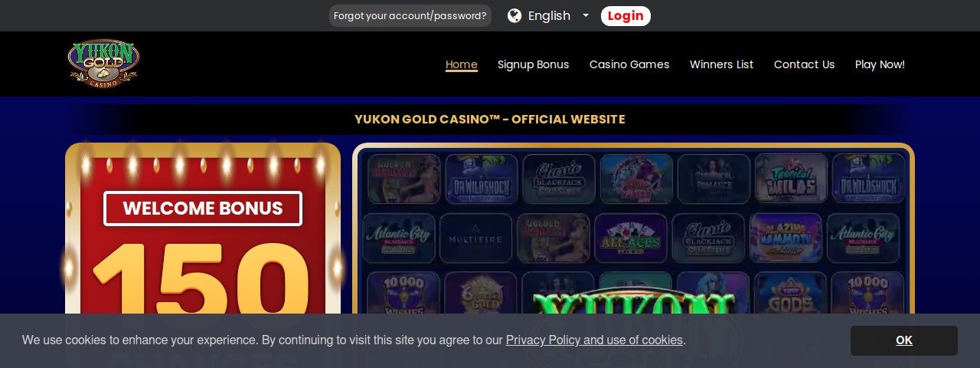
Task: Accept cookies with the OK button
Action: click(904, 340)
